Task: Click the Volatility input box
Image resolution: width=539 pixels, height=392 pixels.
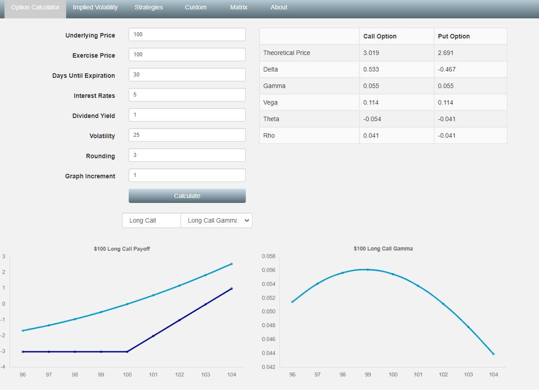Action: tap(187, 135)
